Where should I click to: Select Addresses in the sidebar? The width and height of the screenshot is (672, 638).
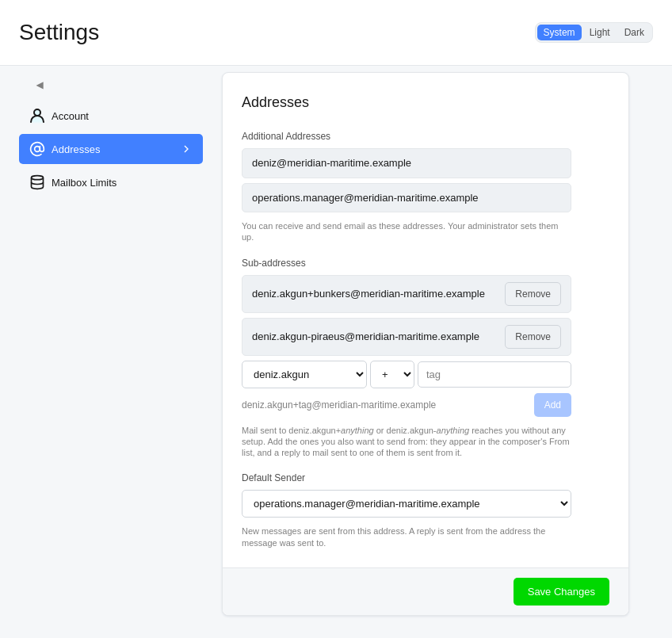point(111,149)
